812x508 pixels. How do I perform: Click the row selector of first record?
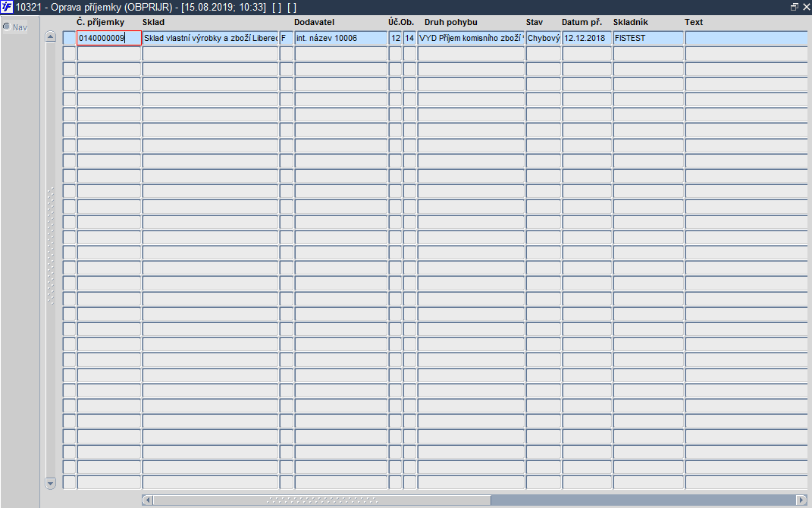click(70, 38)
